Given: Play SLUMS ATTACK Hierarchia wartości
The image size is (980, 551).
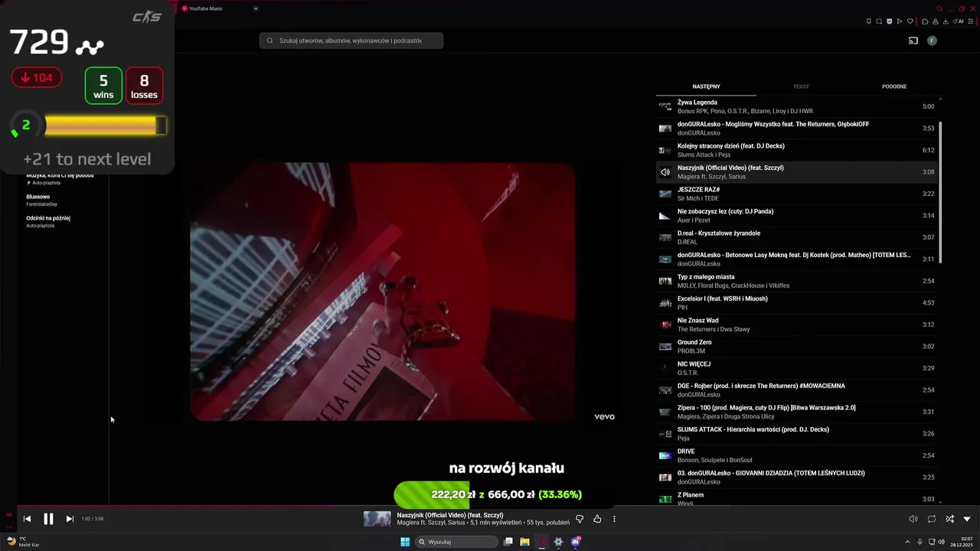Looking at the screenshot, I should coord(796,434).
